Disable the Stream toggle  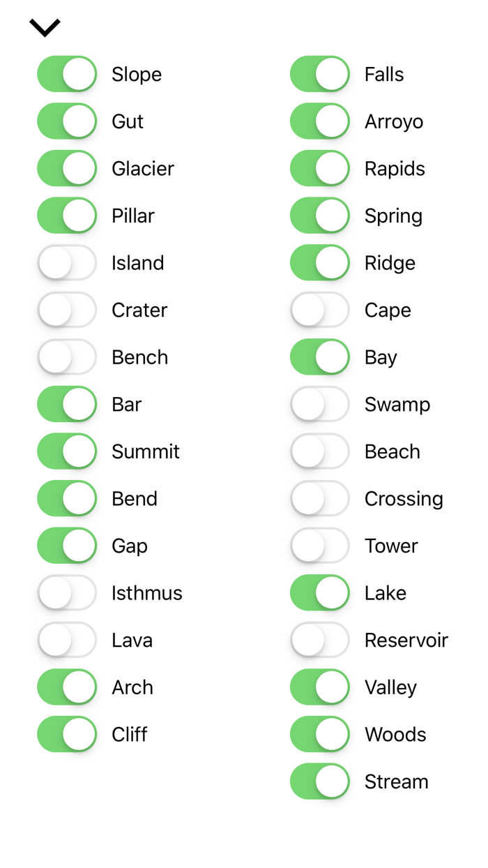pos(320,781)
